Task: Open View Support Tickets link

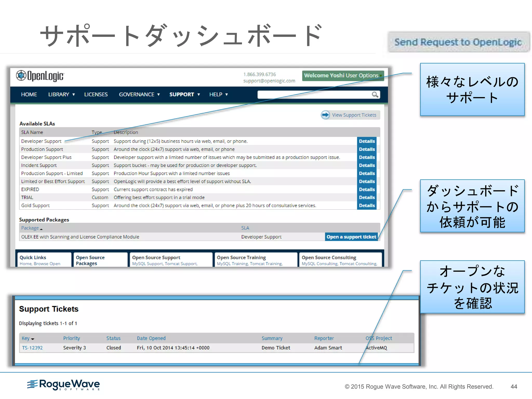Action: pos(354,115)
